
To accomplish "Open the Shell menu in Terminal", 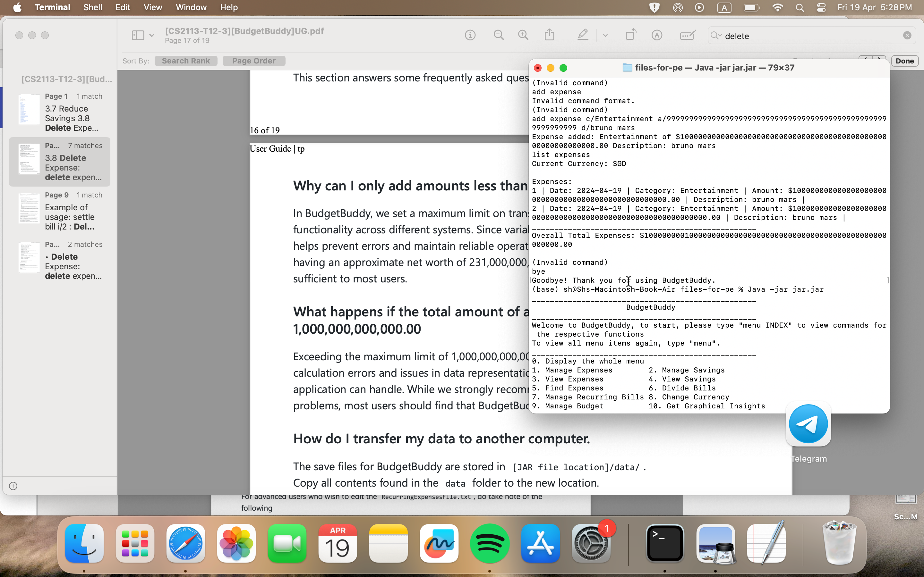I will point(92,7).
